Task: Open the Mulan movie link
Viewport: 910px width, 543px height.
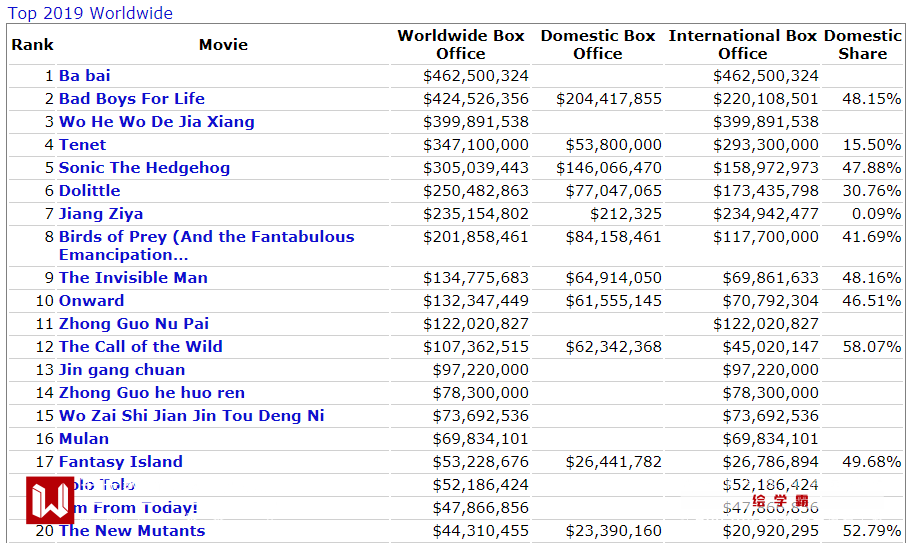Action: point(84,439)
